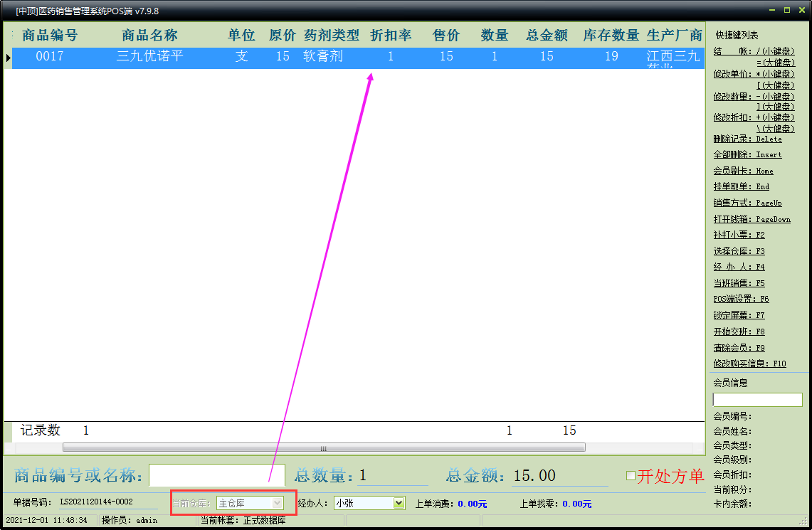Click the 开始交班: F8 shortcut link
This screenshot has width=812, height=530.
pyautogui.click(x=739, y=332)
